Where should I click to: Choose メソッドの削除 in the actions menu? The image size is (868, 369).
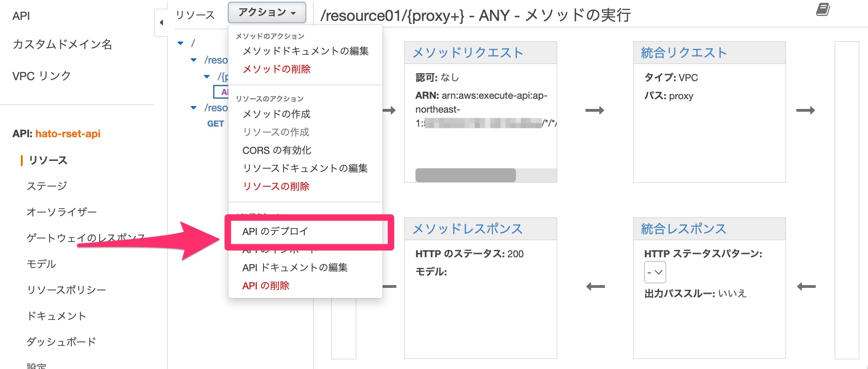pyautogui.click(x=277, y=69)
